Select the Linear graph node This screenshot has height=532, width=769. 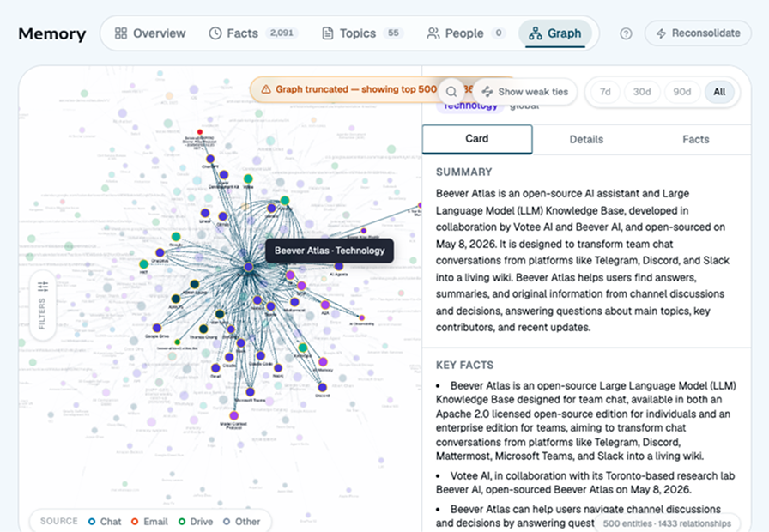click(x=205, y=213)
